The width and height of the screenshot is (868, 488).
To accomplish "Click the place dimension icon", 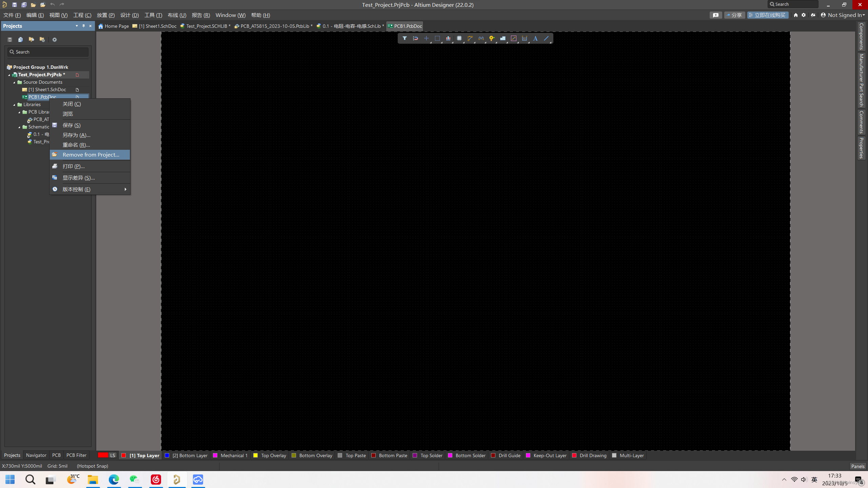I will coord(525,38).
